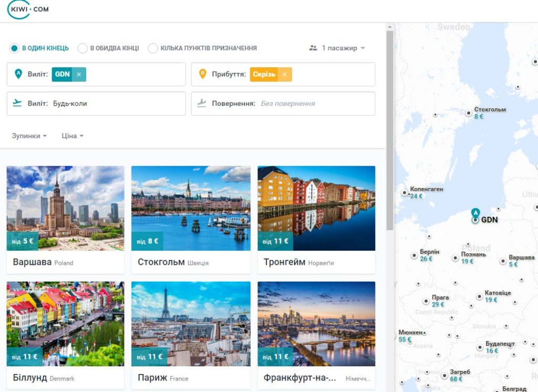This screenshot has width=538, height=392.
Task: Click the results panel scrollbar
Action: (390, 130)
